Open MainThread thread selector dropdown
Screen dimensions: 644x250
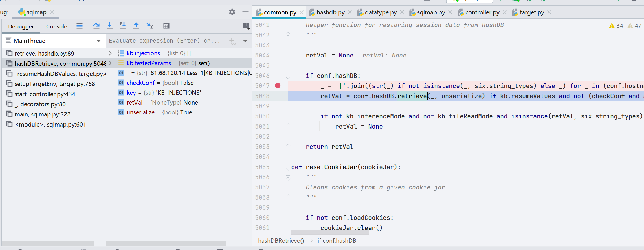coord(54,41)
